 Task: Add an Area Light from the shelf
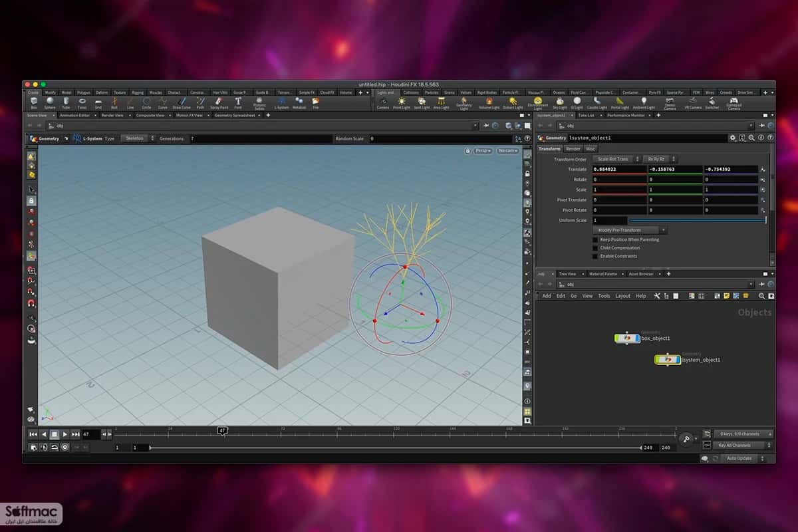(441, 102)
